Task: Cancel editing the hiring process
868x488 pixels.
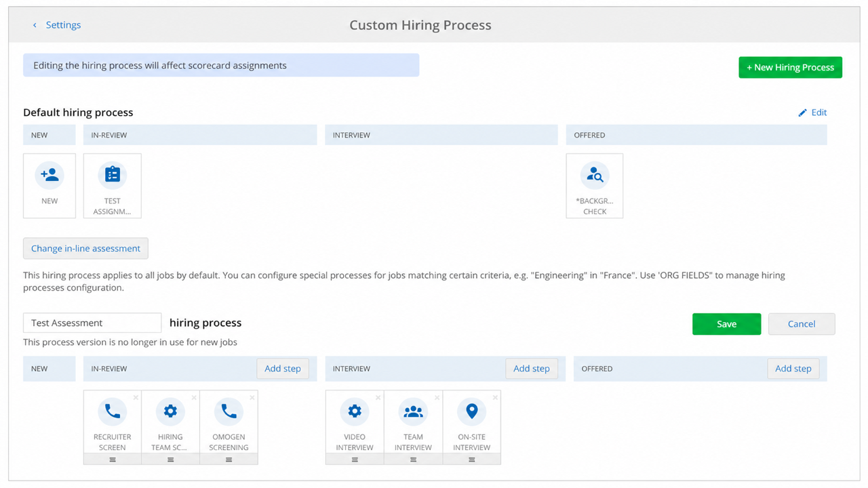Action: tap(802, 324)
